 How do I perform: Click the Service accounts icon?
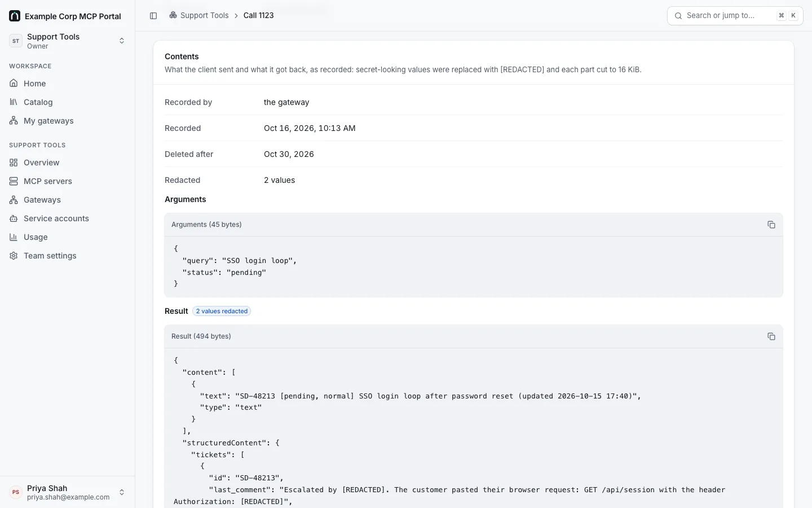pos(14,218)
